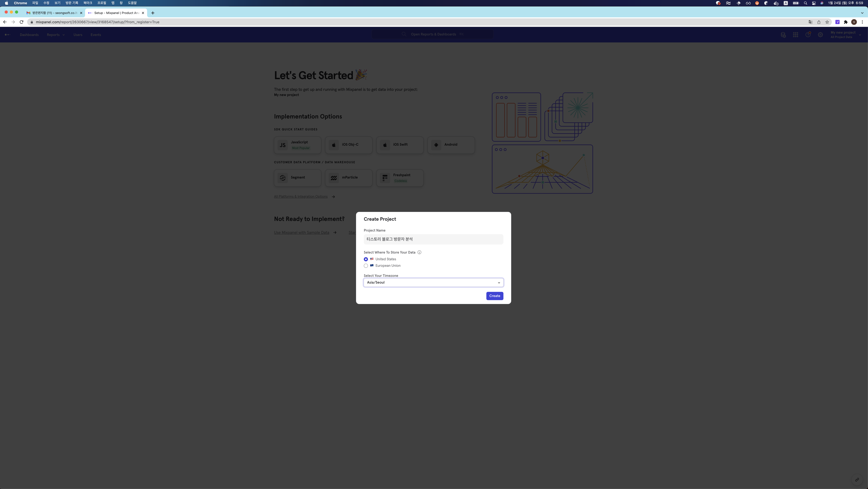The image size is (868, 489).
Task: Click the iOS Obj-C guide card
Action: [x=349, y=145]
